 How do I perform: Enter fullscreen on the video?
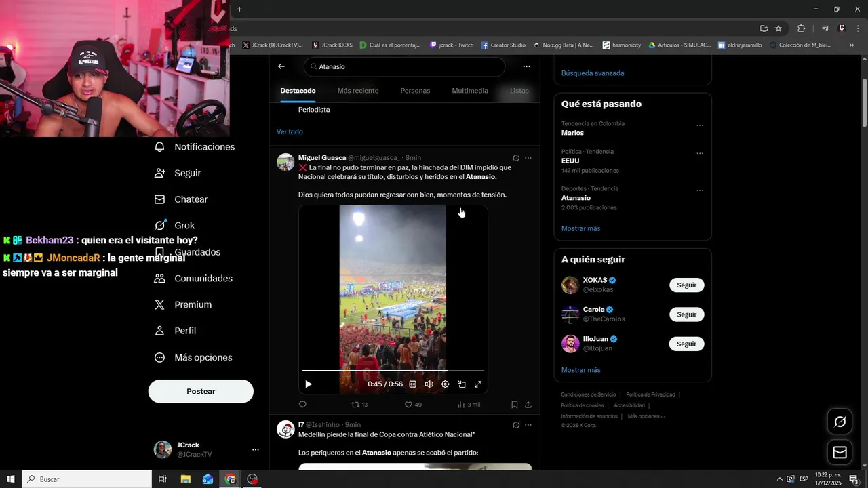tap(478, 384)
